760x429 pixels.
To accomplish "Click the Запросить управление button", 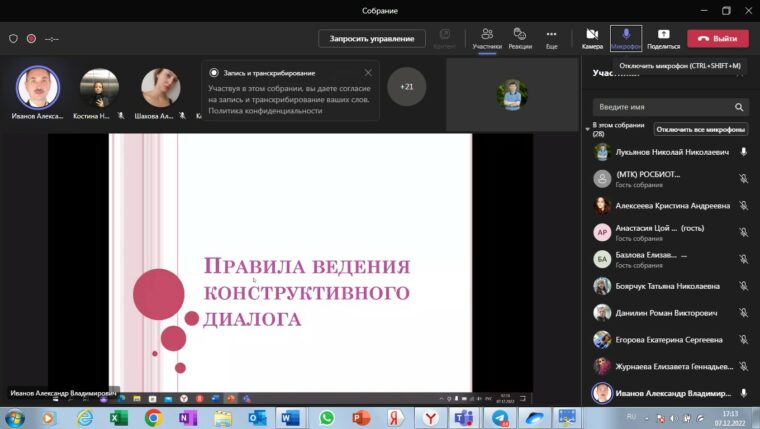I will coord(372,38).
